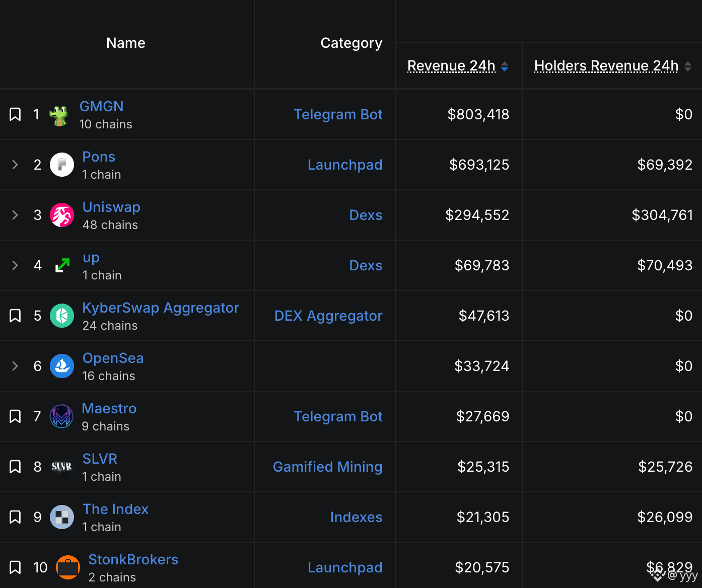Select Uniswap's $294,552 revenue value

477,215
